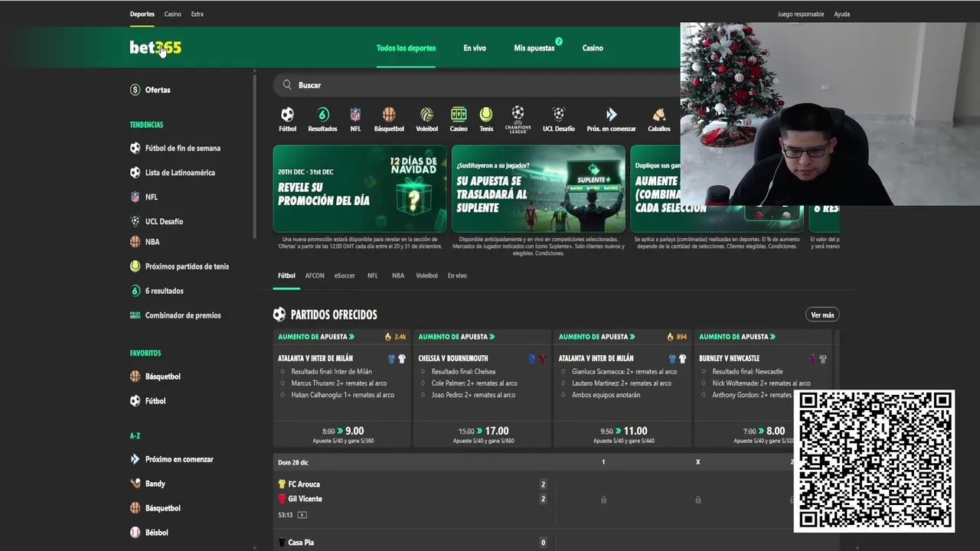This screenshot has height=551, width=980.
Task: Open the 12 días de Navidad promo banner
Action: [x=360, y=188]
